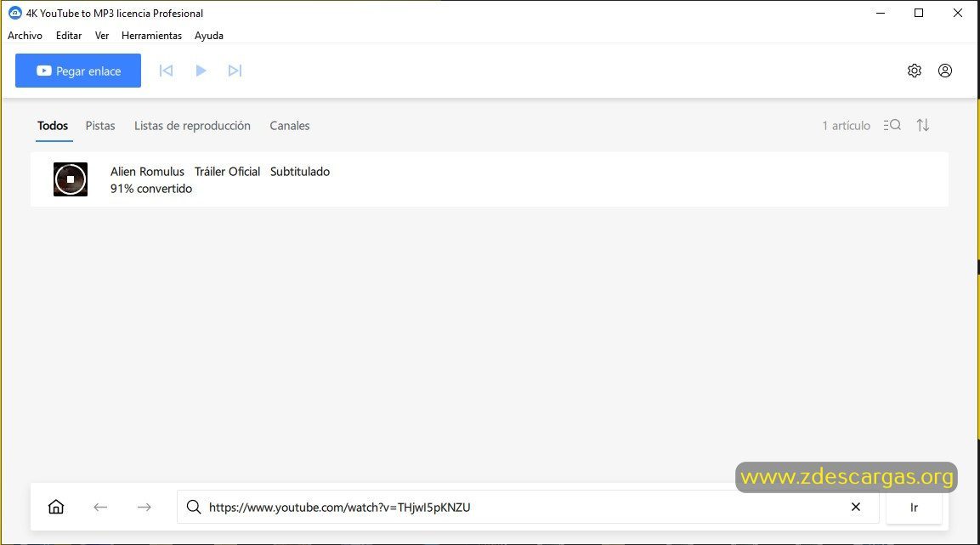Switch to the Canales tab
The width and height of the screenshot is (980, 545).
(289, 126)
